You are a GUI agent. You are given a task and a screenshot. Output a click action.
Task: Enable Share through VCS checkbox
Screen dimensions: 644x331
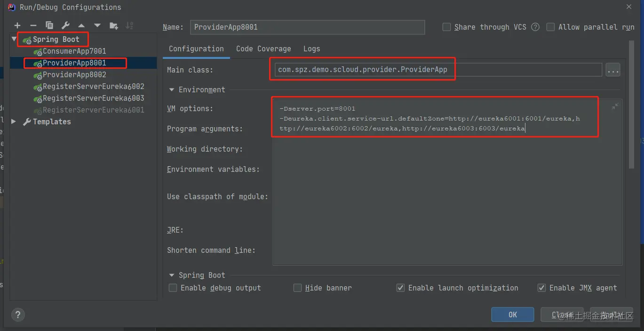447,27
